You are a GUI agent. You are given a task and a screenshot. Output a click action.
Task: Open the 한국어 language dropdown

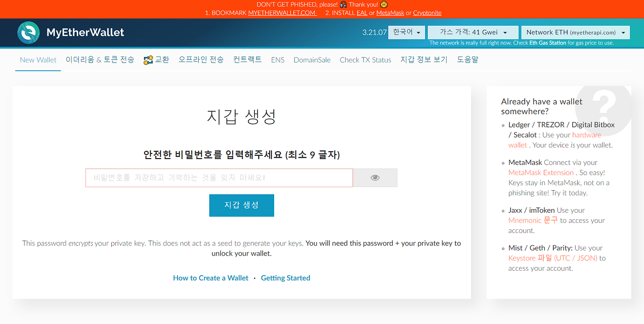(407, 32)
